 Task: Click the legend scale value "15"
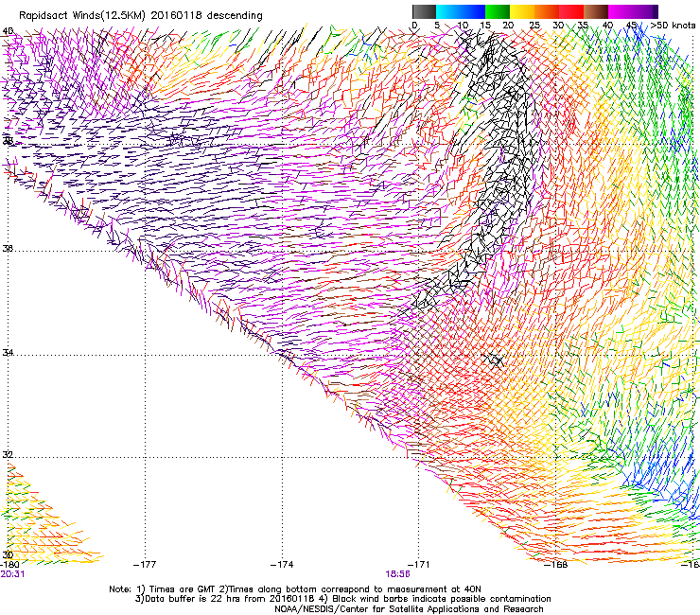click(485, 25)
